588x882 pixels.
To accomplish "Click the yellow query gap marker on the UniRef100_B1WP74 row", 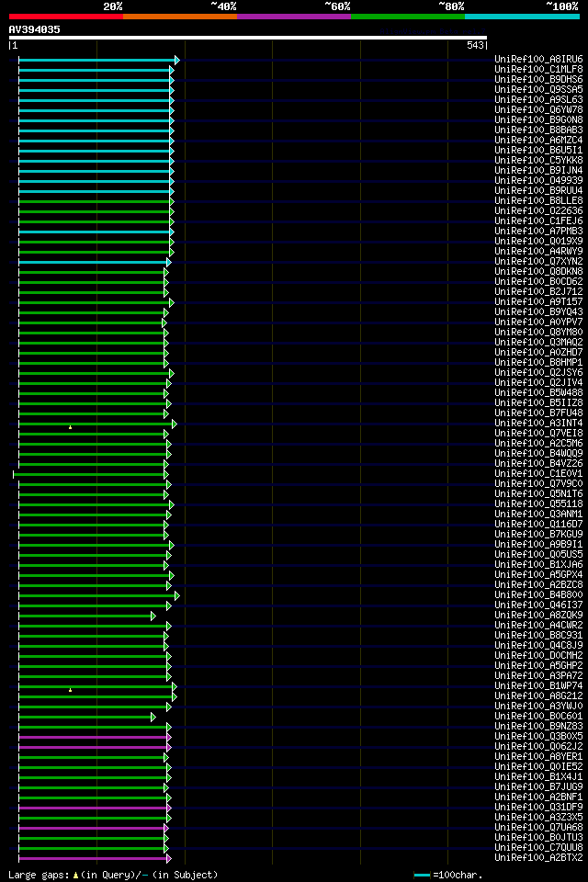I will coord(71,690).
